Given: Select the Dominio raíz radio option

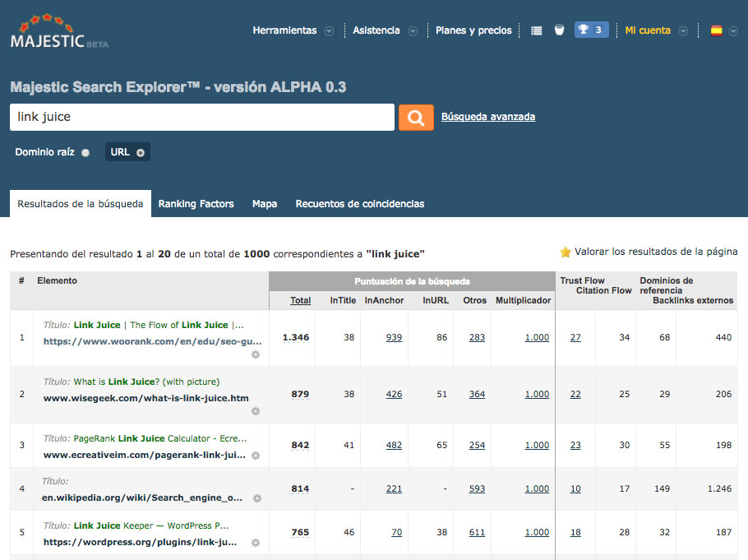Looking at the screenshot, I should 85,153.
